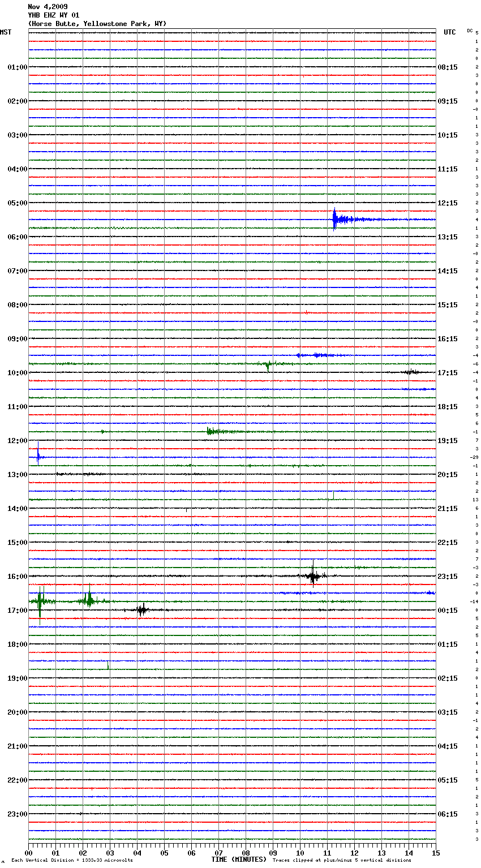Viewport: 481px width, 868px height.
Task: Click the '06:15' UTC time label
Action: 448,814
